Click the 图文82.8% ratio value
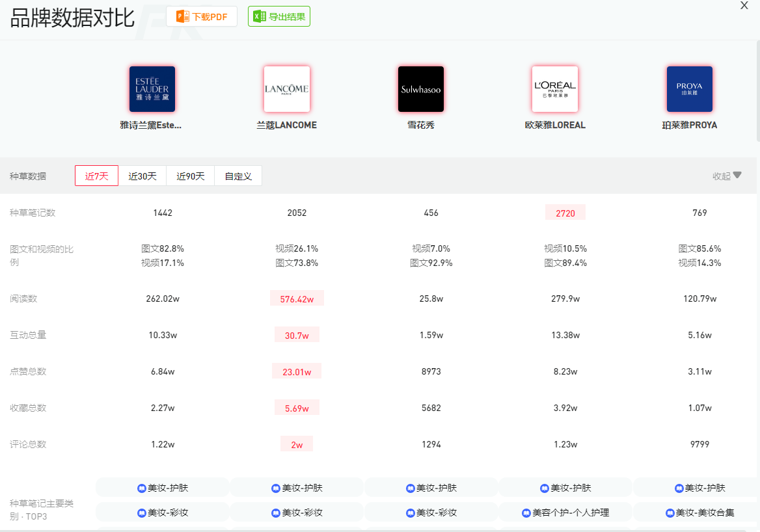Viewport: 760px width, 532px height. [163, 248]
